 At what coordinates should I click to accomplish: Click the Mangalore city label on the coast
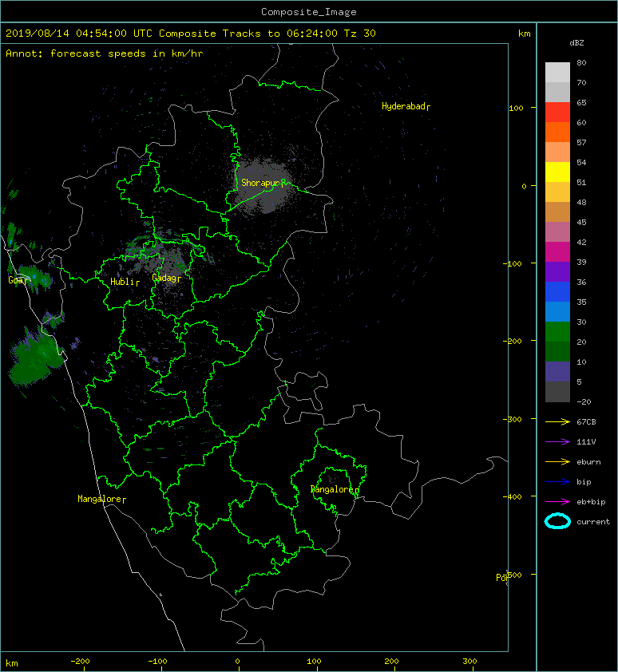(x=101, y=499)
